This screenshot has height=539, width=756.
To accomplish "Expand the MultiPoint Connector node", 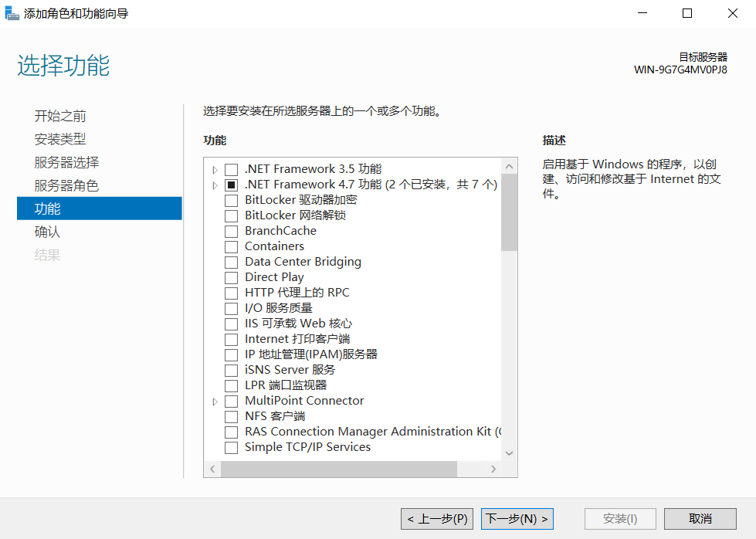I will click(x=215, y=401).
